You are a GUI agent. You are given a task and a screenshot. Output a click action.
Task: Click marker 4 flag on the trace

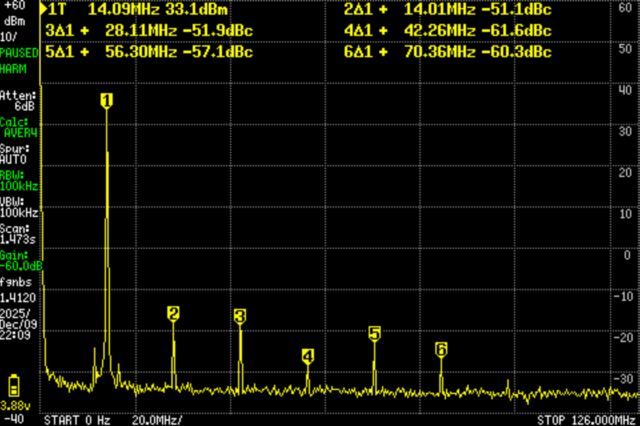coord(307,356)
